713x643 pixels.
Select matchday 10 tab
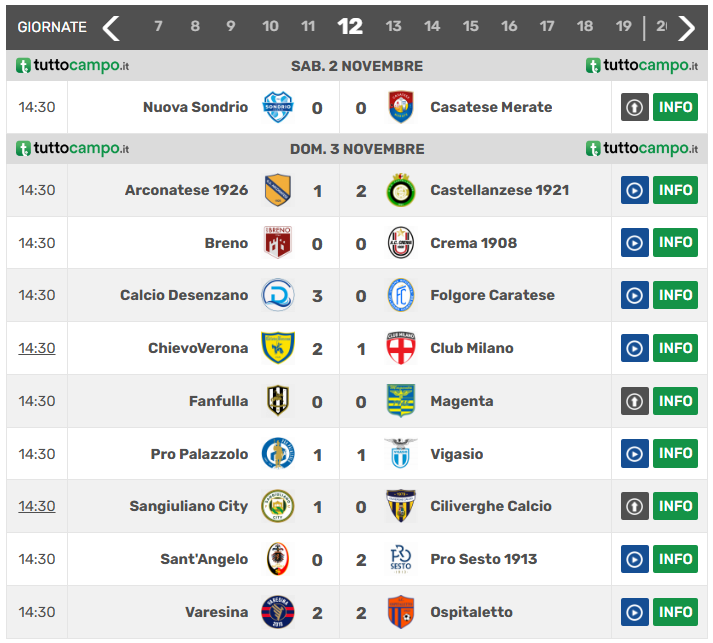click(270, 27)
